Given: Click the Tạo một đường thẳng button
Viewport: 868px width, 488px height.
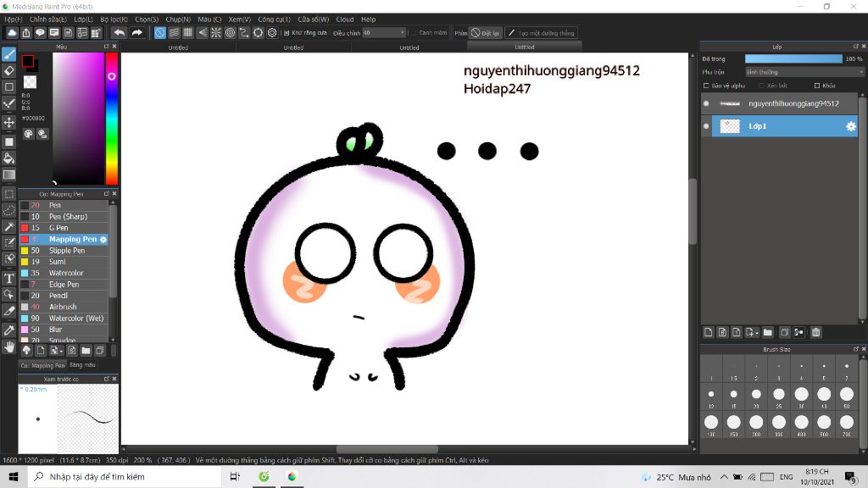Looking at the screenshot, I should point(540,33).
